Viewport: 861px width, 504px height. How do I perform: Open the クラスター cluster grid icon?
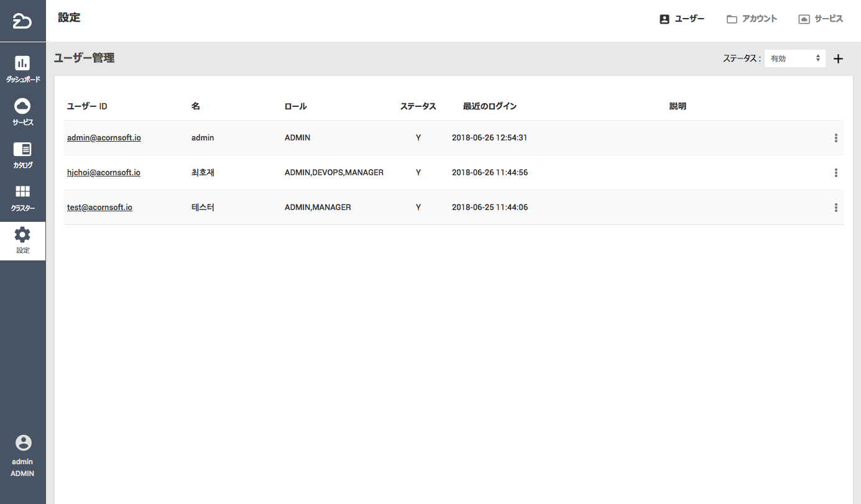(22, 191)
